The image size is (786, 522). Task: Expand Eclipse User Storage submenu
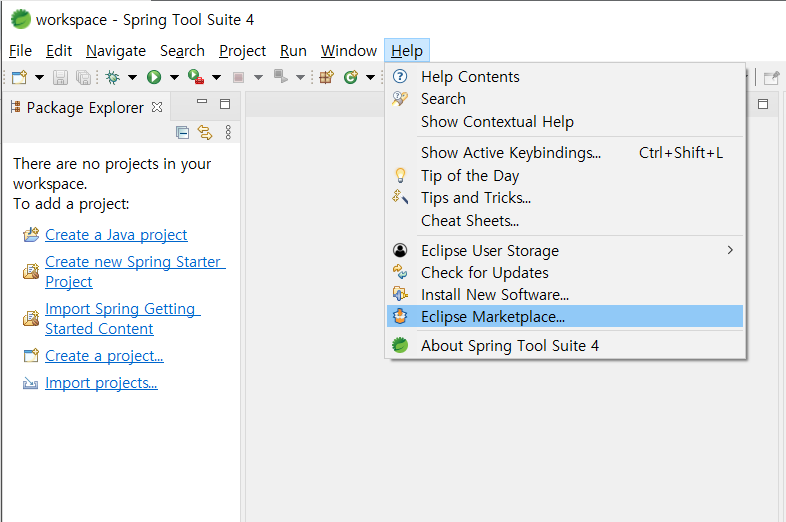(730, 250)
